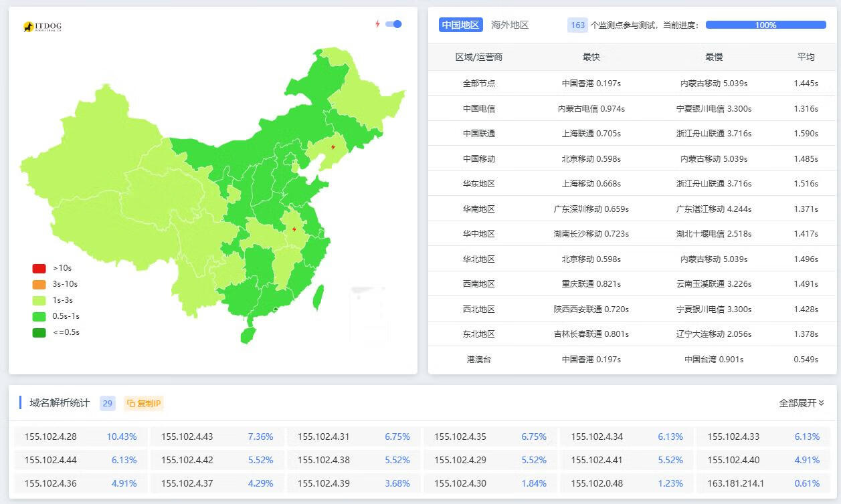The image size is (841, 504).
Task: Click the lightning marker on Anhui province
Action: click(x=294, y=229)
